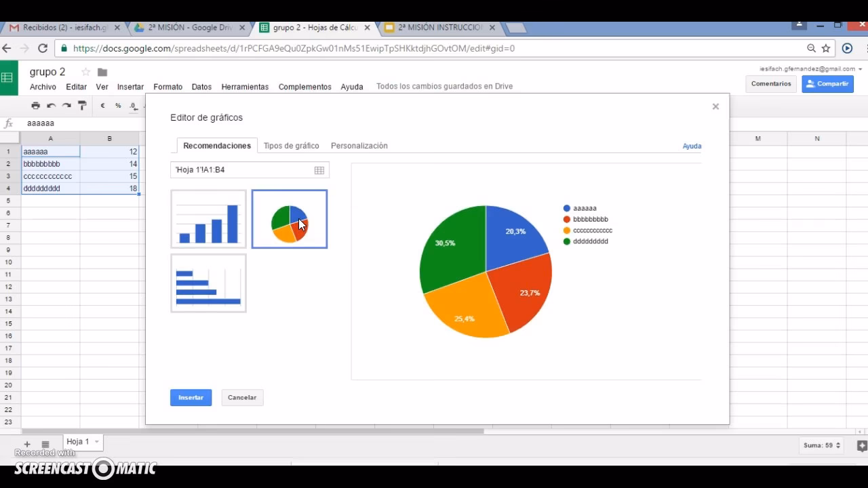The image size is (868, 488).
Task: Expand the account email dropdown
Action: pos(860,69)
